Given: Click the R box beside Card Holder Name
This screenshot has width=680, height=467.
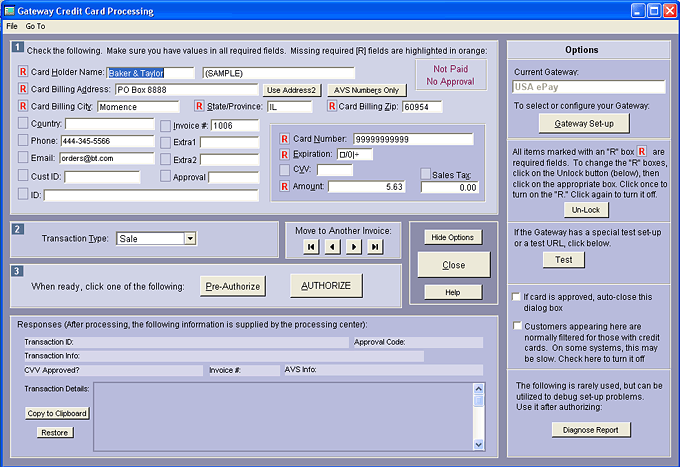Looking at the screenshot, I should [24, 72].
